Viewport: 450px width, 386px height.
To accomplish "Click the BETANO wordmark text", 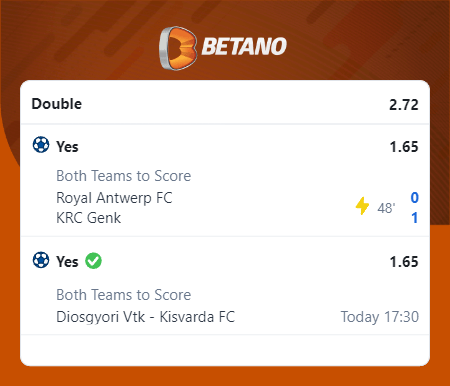I will coord(244,46).
